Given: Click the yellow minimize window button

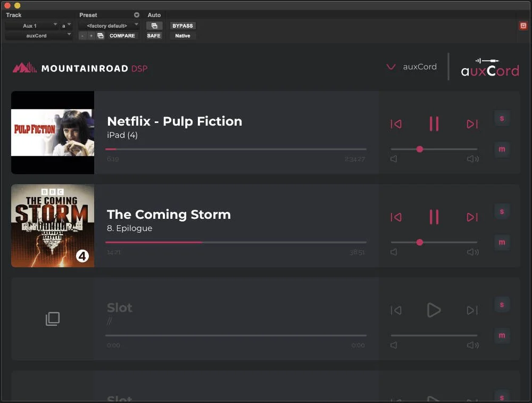Looking at the screenshot, I should pos(18,5).
